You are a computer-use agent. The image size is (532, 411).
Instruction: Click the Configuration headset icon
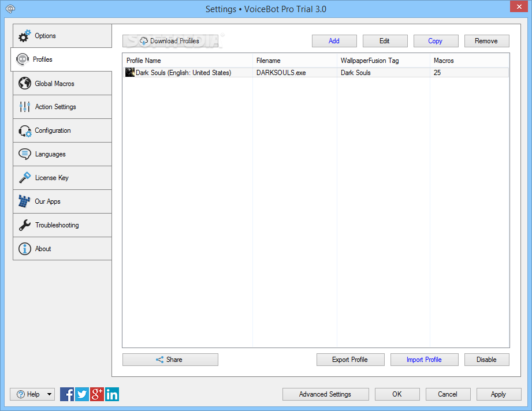click(25, 131)
